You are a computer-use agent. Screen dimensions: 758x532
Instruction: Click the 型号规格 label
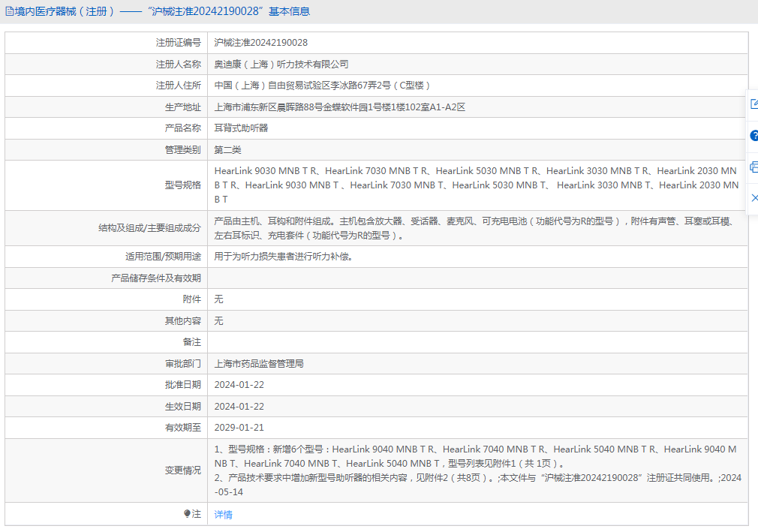click(x=182, y=185)
